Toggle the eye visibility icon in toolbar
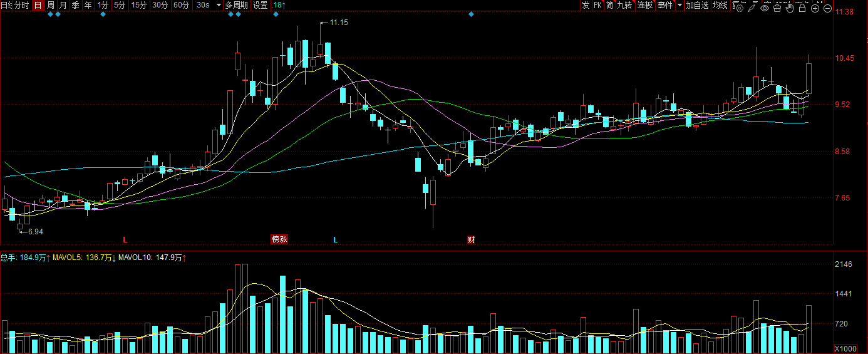 click(x=765, y=8)
